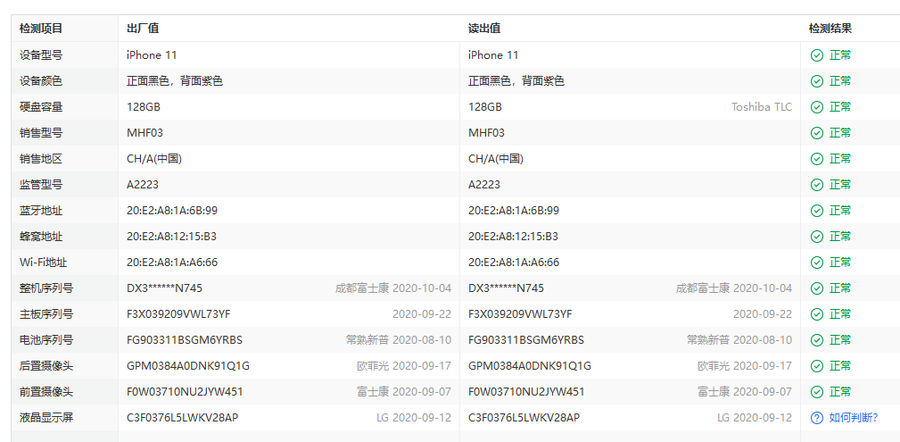The width and height of the screenshot is (900, 442).
Task: Select the 蜂窝地址 row label
Action: tap(41, 236)
